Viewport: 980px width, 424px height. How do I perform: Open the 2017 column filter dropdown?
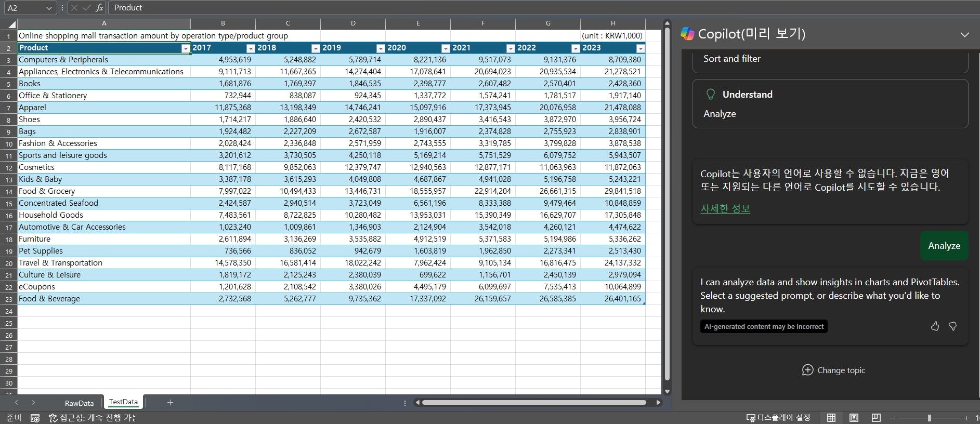coord(251,48)
